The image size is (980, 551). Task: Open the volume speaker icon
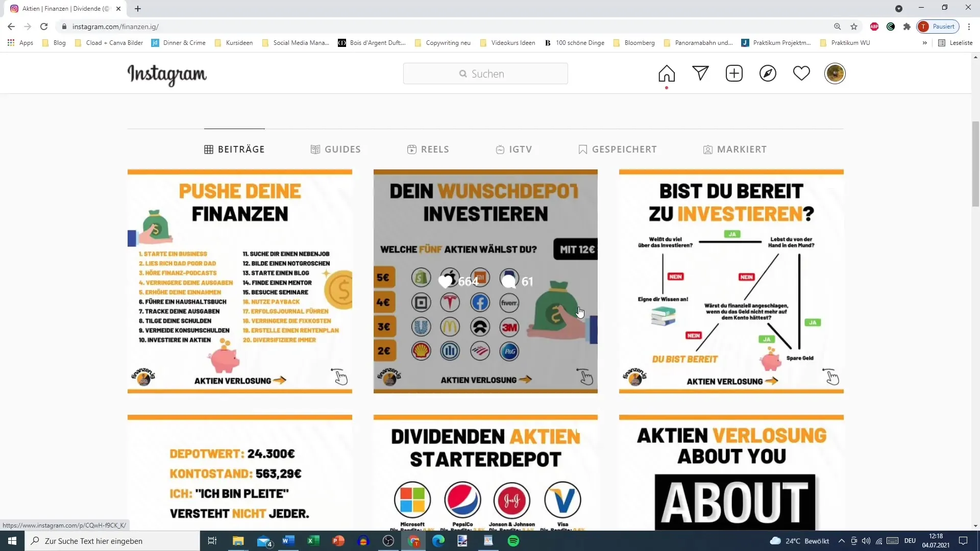[866, 541]
